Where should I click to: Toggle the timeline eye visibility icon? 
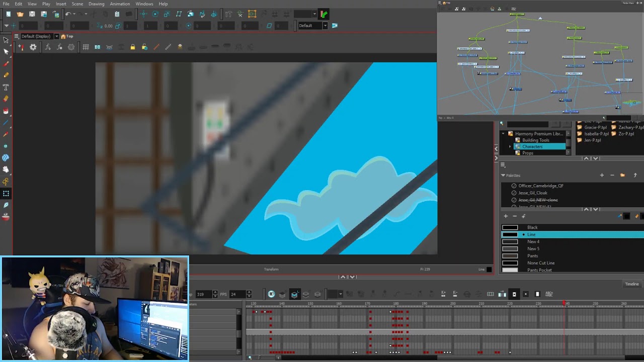(271, 294)
